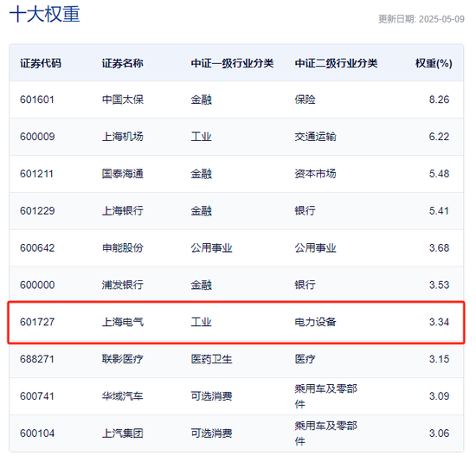Click weight value 3.06

439,433
